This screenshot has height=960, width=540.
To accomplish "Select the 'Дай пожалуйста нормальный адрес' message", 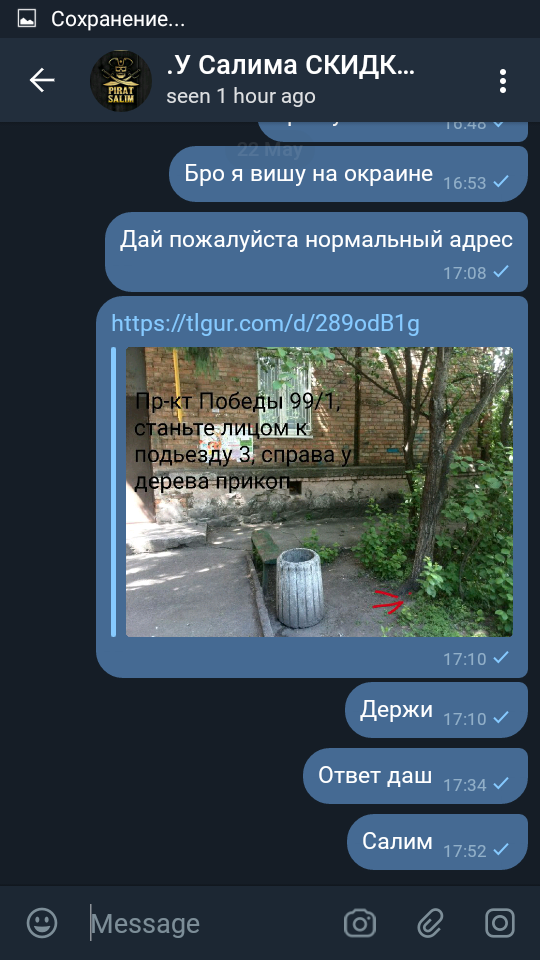I will [x=316, y=252].
